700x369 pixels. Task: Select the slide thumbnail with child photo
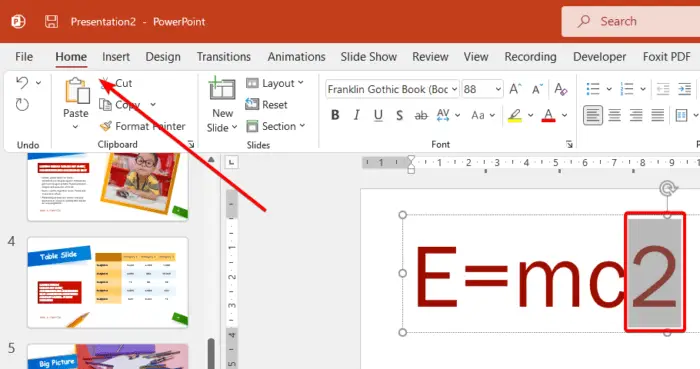[x=108, y=187]
